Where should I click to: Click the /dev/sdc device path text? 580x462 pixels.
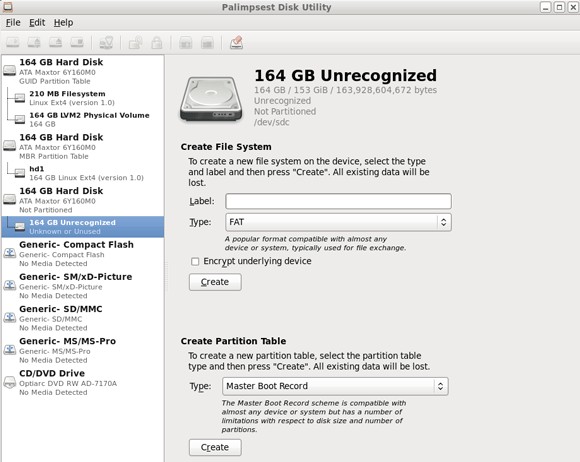tap(272, 122)
